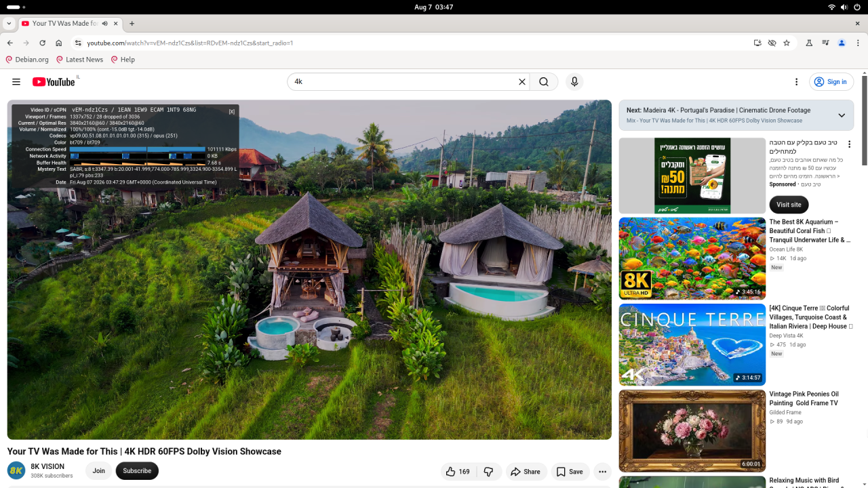Open the YouTube hamburger guide menu
868x488 pixels.
pos(16,82)
